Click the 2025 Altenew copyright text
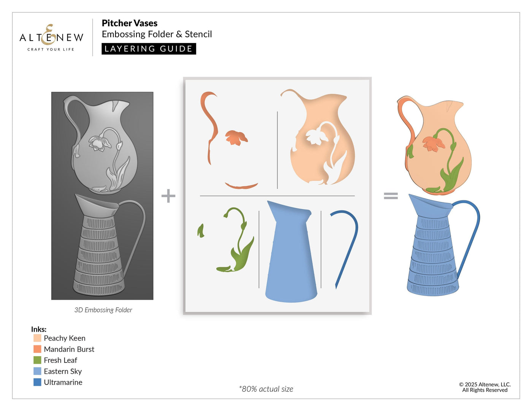 485,387
